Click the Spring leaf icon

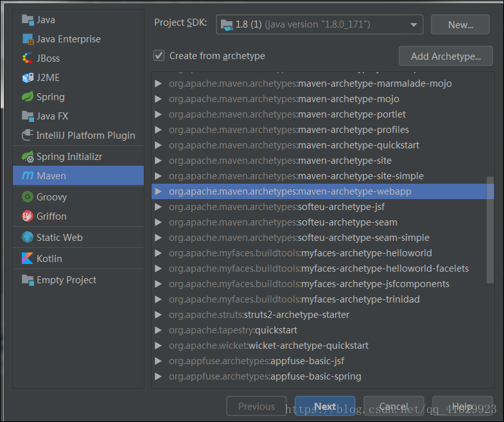[28, 96]
